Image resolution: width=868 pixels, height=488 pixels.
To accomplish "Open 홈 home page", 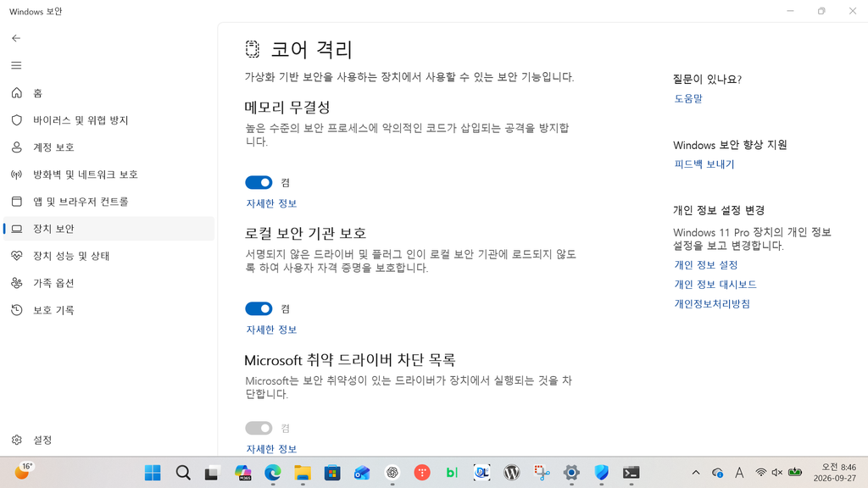I will coord(108,93).
